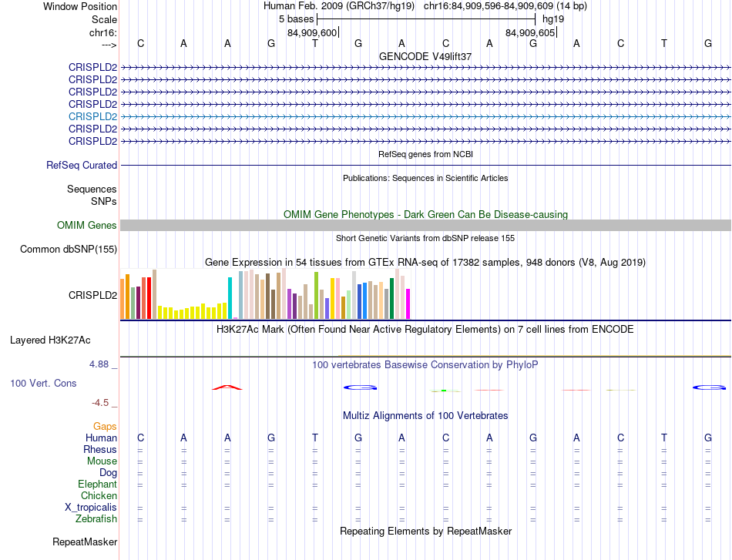Open the RefSeq Curated track label

[82, 165]
